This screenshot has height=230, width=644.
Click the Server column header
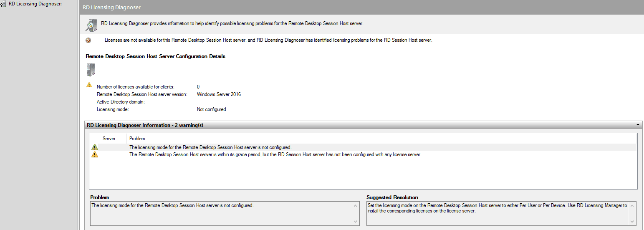(x=109, y=139)
